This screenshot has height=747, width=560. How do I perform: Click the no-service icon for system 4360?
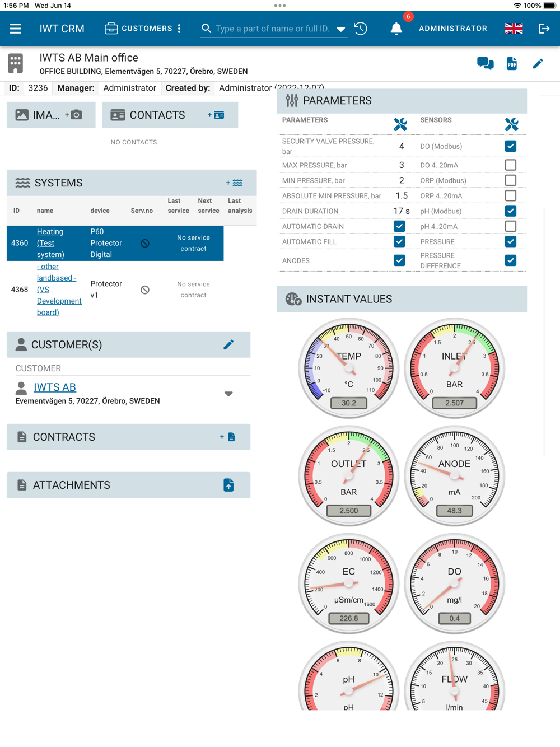145,243
